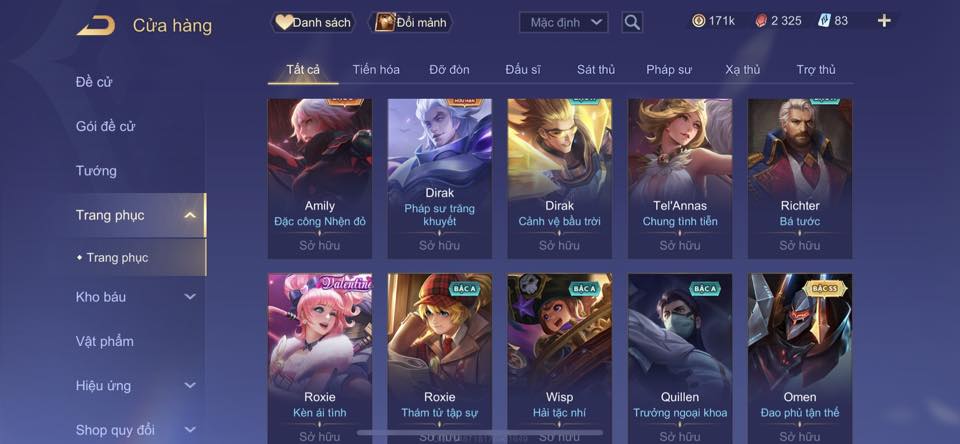Open the Mặc định sort dropdown
Viewport: 960px width, 444px height.
click(563, 23)
